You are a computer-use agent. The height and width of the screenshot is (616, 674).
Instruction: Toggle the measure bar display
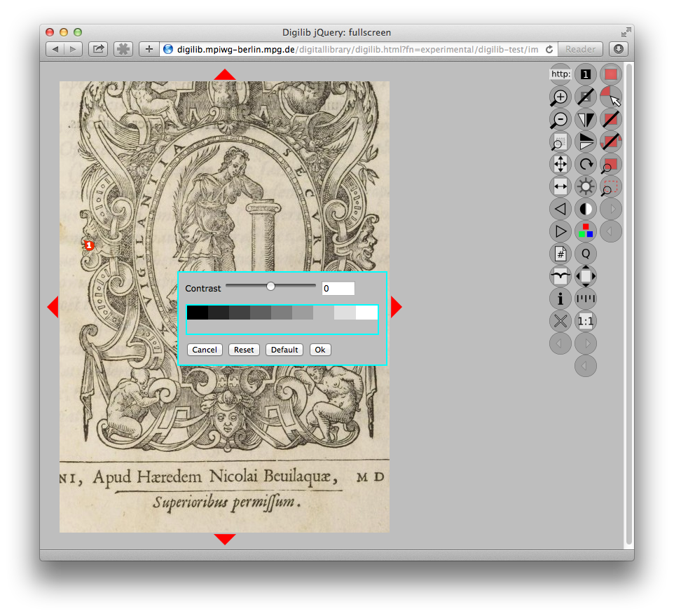point(585,299)
